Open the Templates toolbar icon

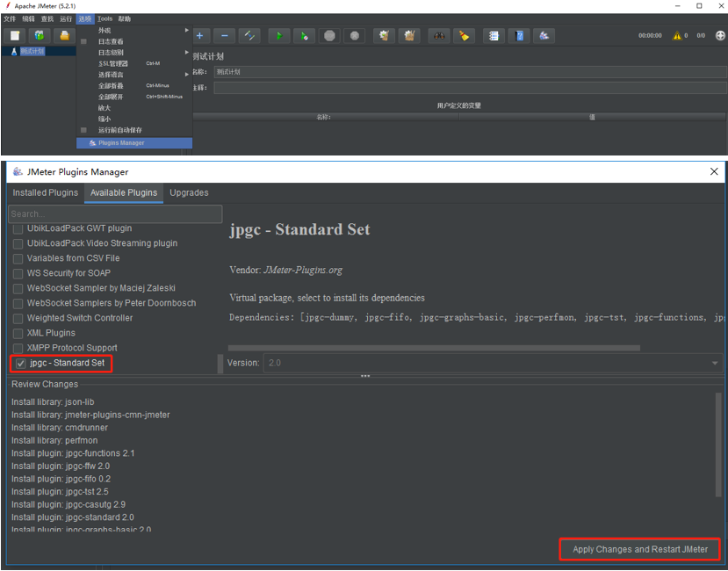coord(40,36)
